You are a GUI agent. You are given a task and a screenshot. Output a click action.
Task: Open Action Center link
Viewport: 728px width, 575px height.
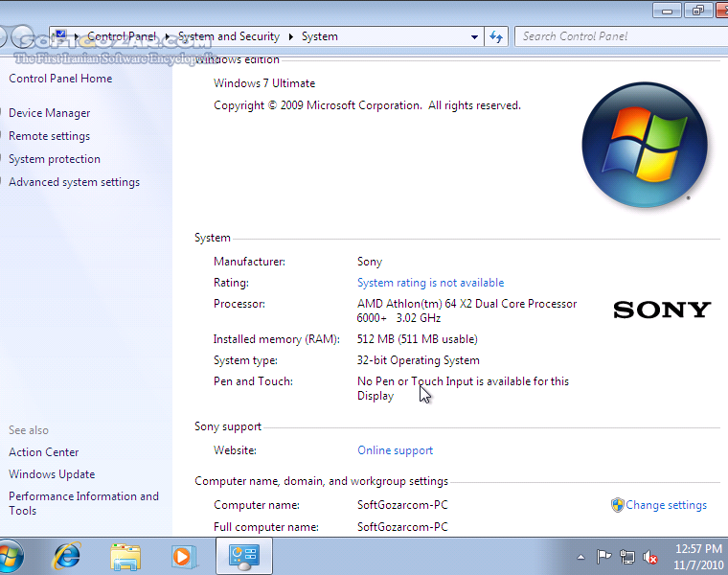click(44, 452)
